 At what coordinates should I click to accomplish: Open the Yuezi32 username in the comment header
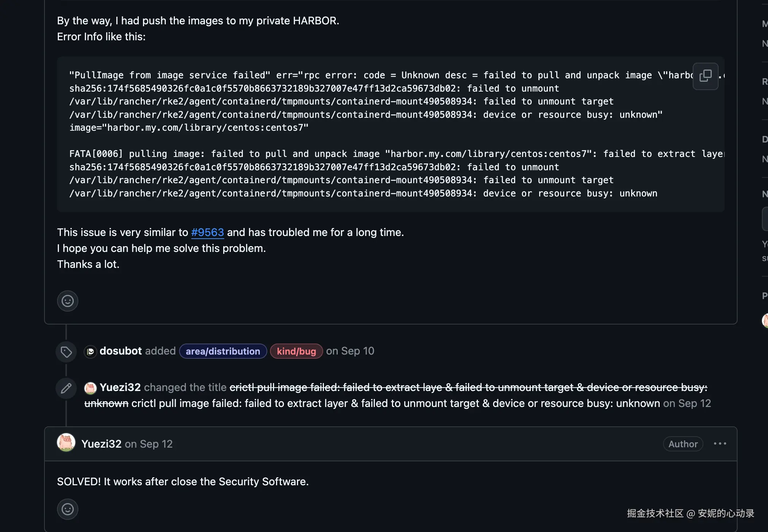101,444
